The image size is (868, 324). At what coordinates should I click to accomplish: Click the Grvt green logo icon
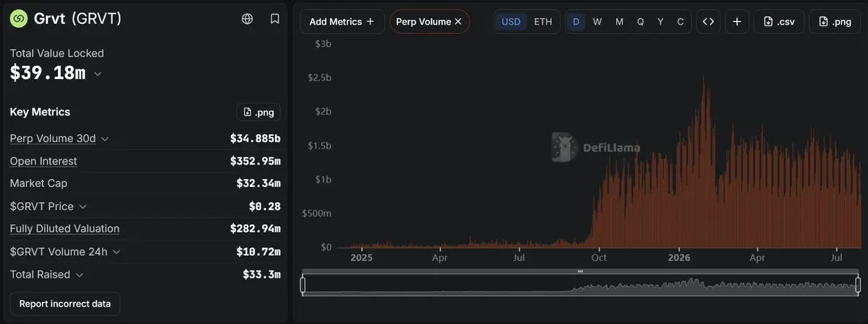(19, 19)
